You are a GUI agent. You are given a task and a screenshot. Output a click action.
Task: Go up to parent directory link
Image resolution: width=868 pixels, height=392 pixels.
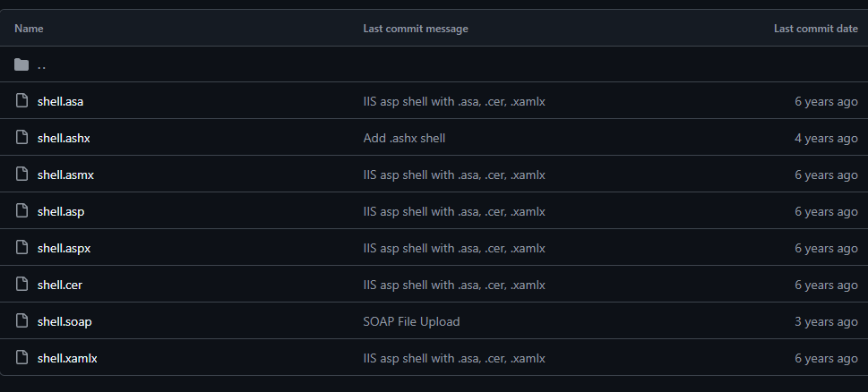41,65
